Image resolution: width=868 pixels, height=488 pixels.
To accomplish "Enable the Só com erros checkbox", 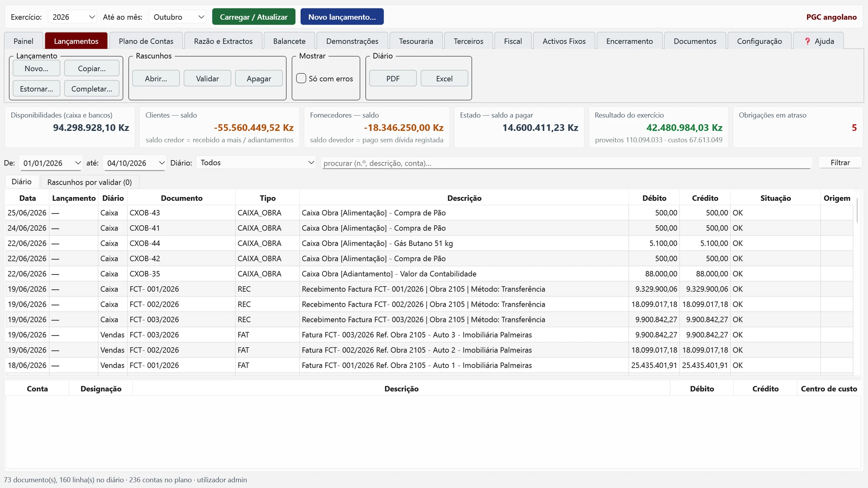I will [301, 78].
